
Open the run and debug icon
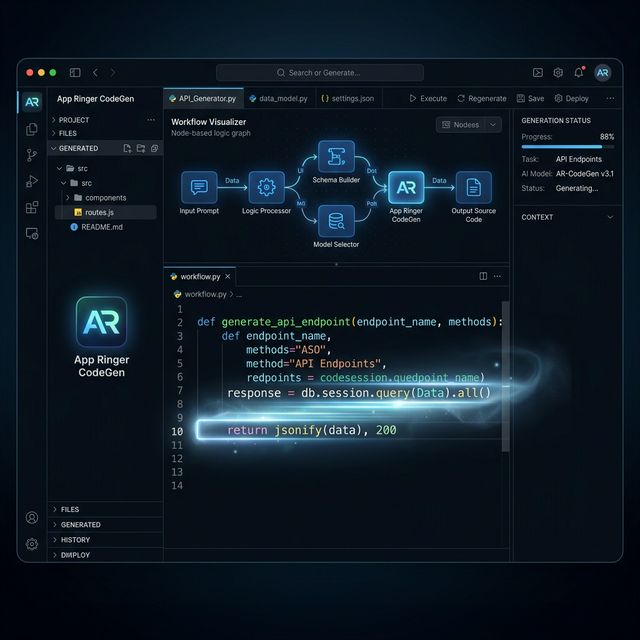coord(32,181)
